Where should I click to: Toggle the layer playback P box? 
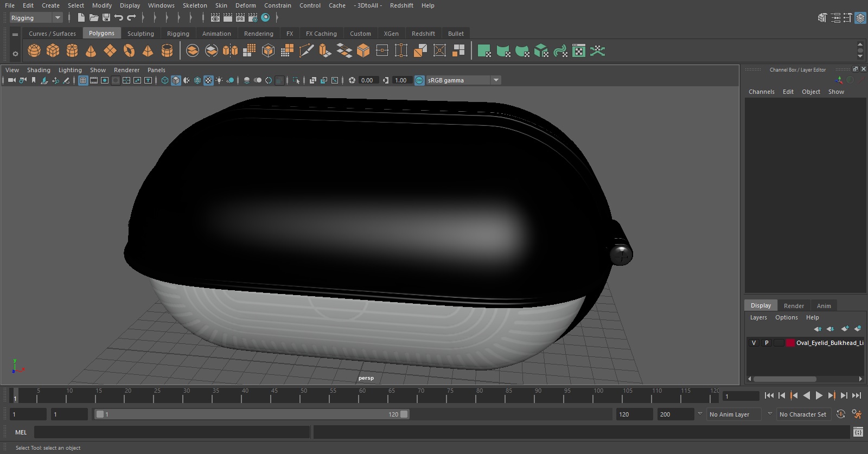pyautogui.click(x=767, y=343)
